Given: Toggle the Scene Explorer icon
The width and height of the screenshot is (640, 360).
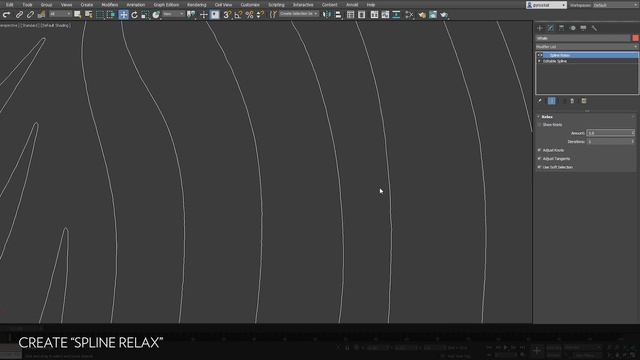Looking at the screenshot, I should pos(350,15).
